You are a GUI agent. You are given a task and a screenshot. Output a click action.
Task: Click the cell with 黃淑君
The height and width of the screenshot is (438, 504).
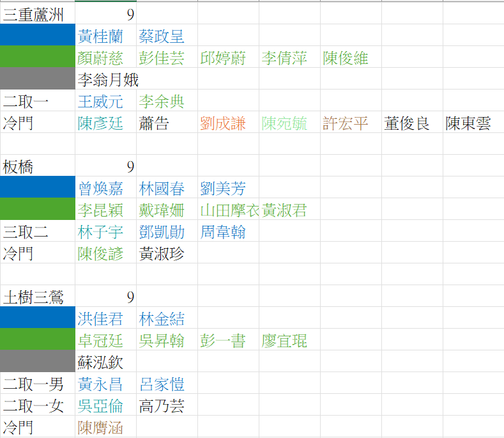click(290, 209)
